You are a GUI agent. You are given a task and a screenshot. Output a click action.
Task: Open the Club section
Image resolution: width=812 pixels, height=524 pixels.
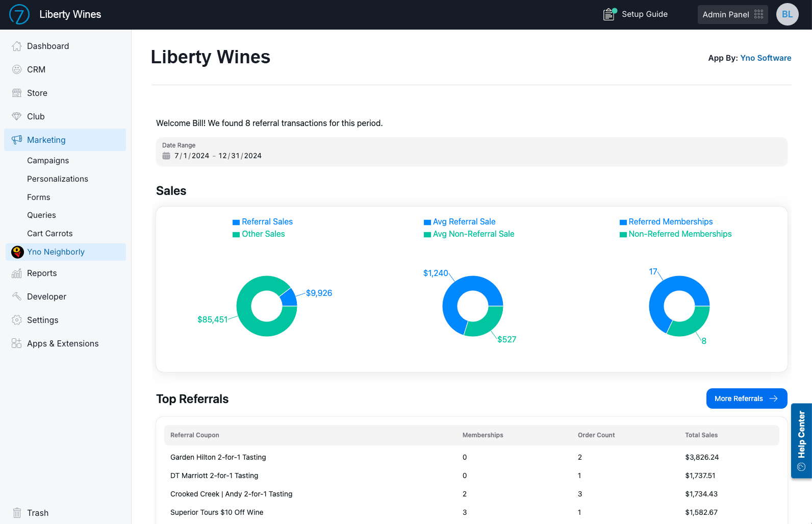[36, 116]
